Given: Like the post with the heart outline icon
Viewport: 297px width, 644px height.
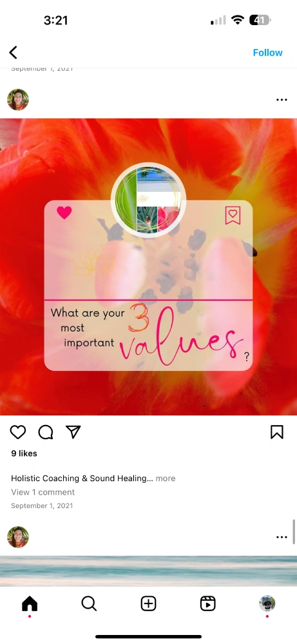Looking at the screenshot, I should (18, 432).
